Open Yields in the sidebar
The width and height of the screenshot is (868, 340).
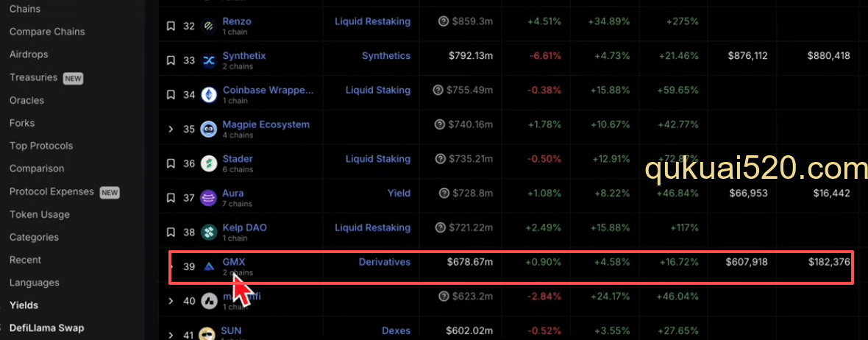coord(24,305)
